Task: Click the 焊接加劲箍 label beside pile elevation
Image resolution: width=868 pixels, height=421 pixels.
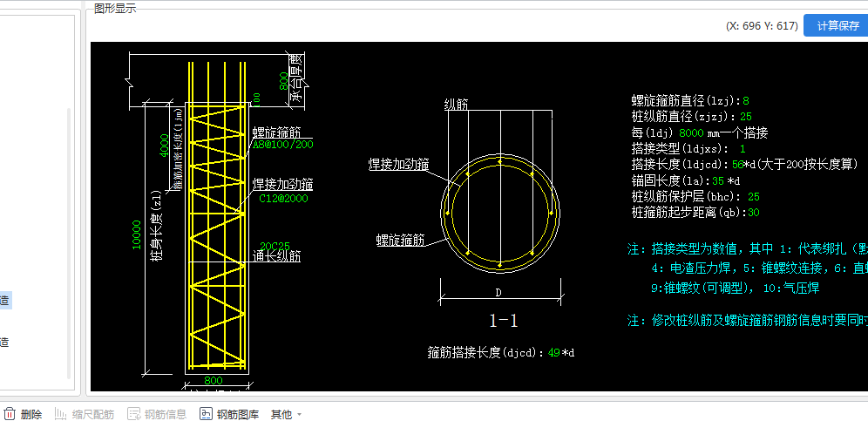Action: tap(283, 185)
